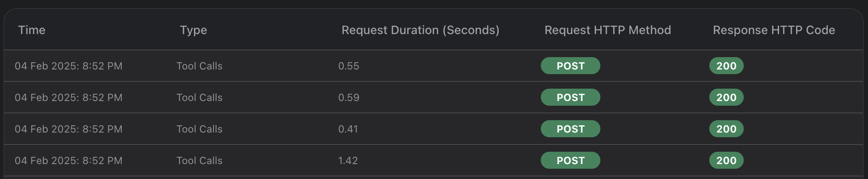
Task: Select the Request HTTP Method column header
Action: point(608,30)
